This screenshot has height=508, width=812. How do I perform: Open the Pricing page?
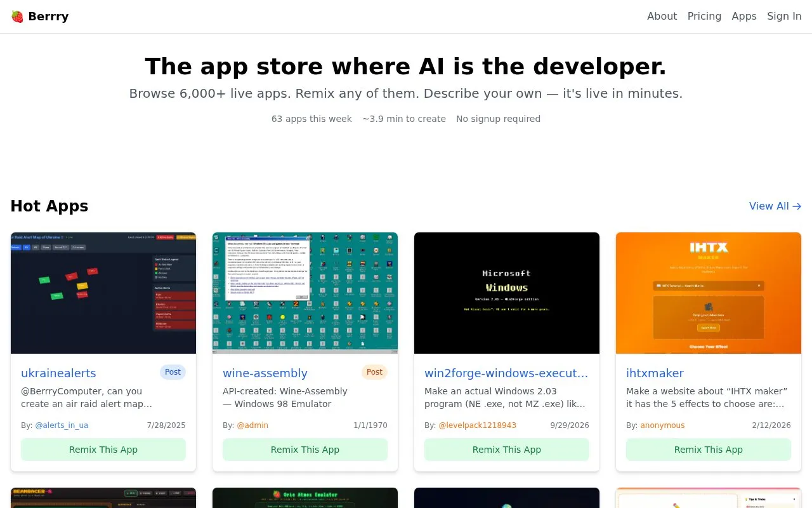point(704,17)
